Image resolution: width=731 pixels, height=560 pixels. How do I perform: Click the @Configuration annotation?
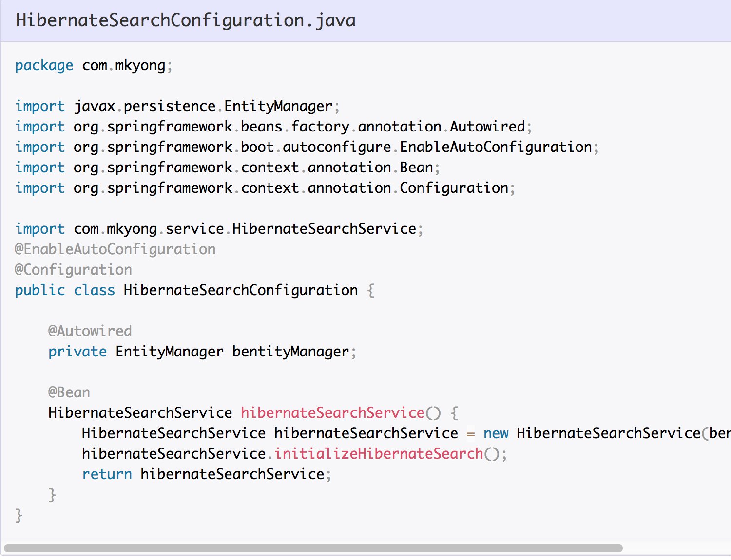(74, 270)
